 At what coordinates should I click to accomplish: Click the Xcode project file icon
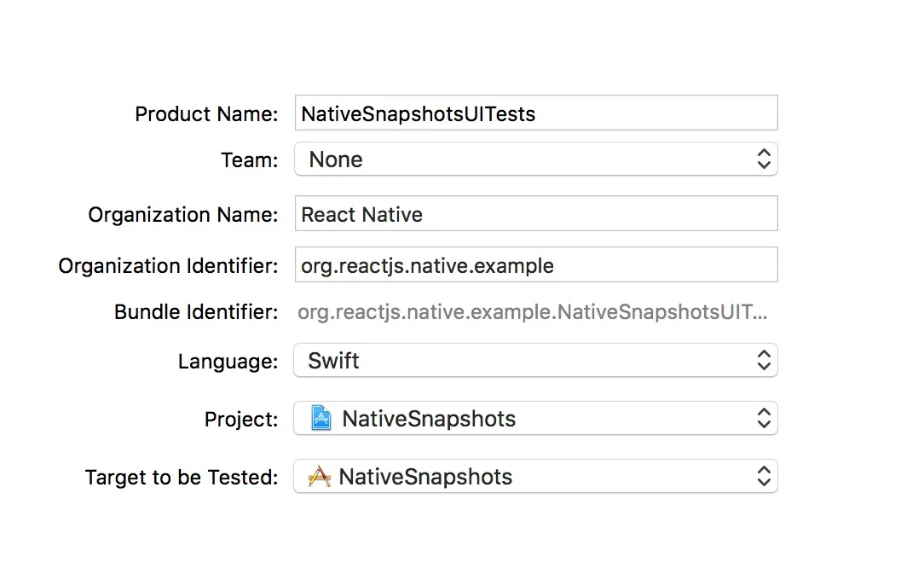pos(321,419)
